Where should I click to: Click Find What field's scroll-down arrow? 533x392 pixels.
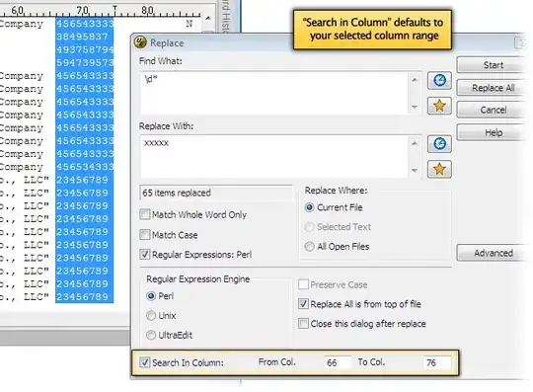pyautogui.click(x=415, y=107)
